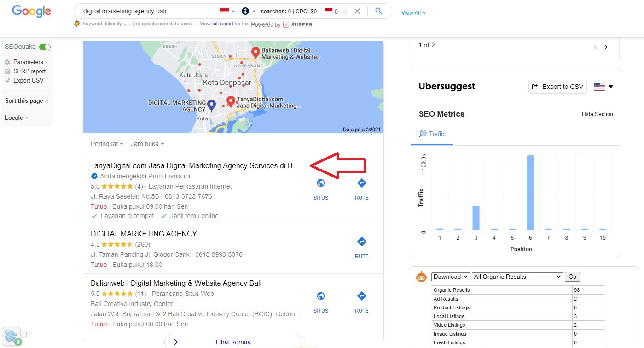Viewport: 644px width, 348px height.
Task: Click 'Data peta ©2021' map attribution
Action: coord(362,130)
